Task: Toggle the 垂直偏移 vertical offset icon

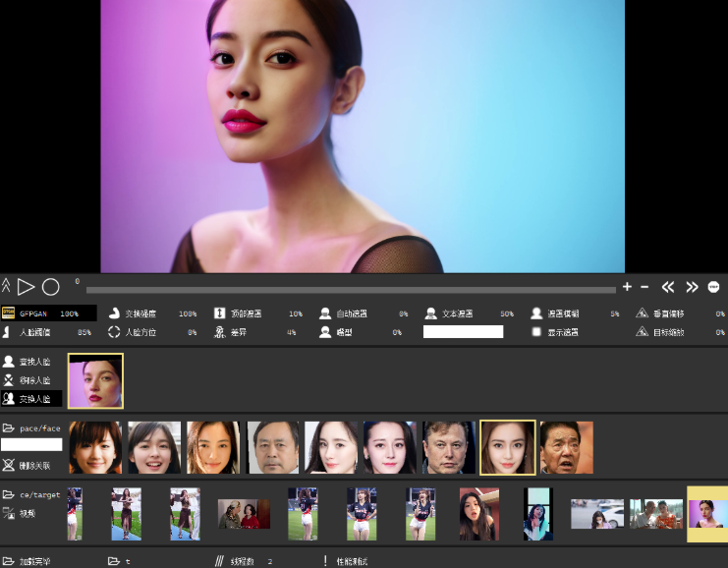Action: (x=643, y=313)
